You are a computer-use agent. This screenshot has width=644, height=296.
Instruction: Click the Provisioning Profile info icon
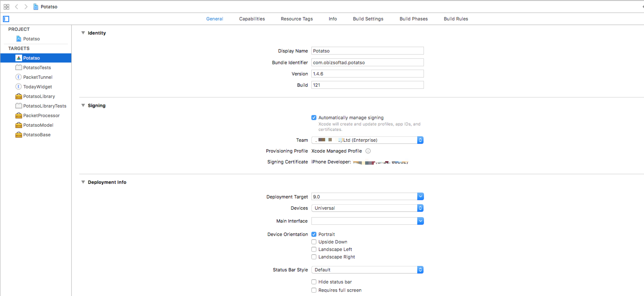(x=368, y=151)
